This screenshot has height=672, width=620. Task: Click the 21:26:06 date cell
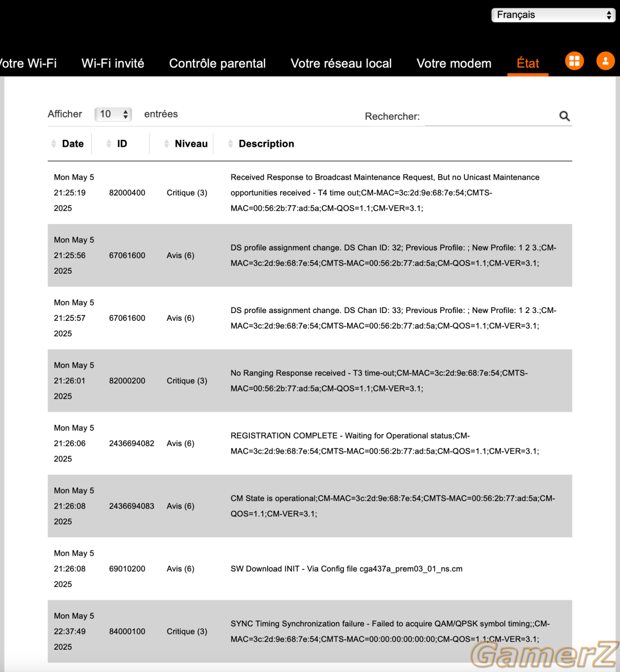(74, 444)
